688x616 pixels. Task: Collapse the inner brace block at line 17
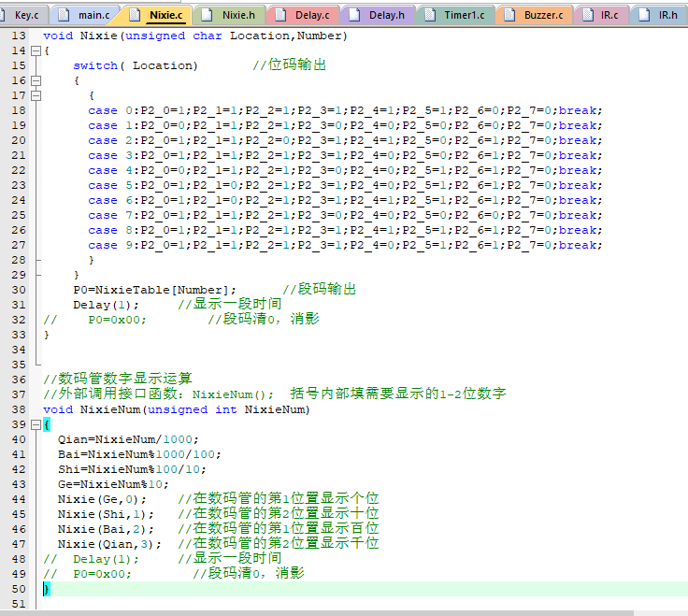pyautogui.click(x=36, y=96)
